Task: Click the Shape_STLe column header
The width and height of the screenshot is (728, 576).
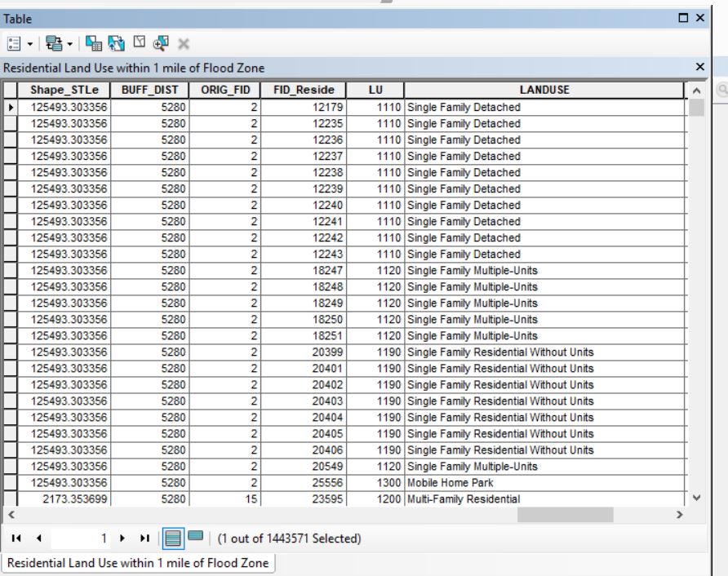Action: point(64,90)
